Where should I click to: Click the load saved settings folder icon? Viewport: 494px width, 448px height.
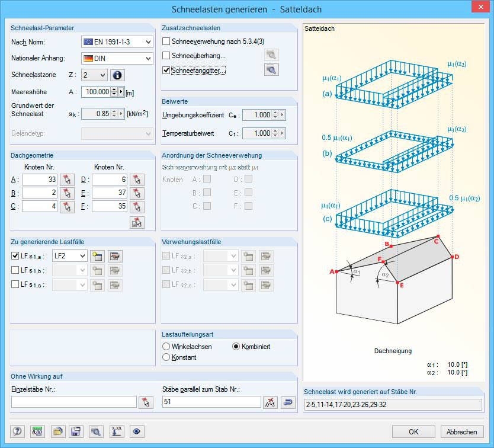click(58, 431)
